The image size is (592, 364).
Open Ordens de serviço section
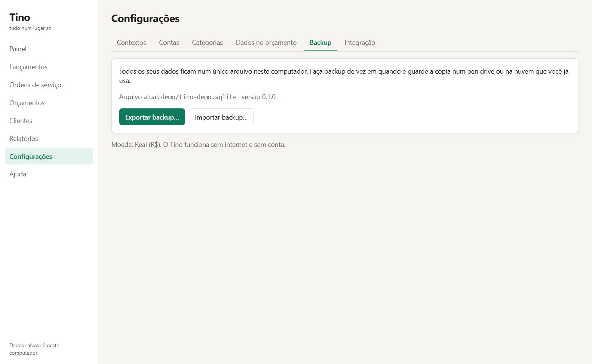pos(49,85)
